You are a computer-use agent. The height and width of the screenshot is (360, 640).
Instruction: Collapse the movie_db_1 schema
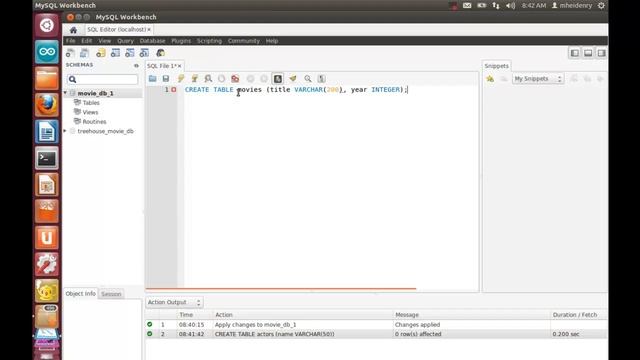(65, 93)
